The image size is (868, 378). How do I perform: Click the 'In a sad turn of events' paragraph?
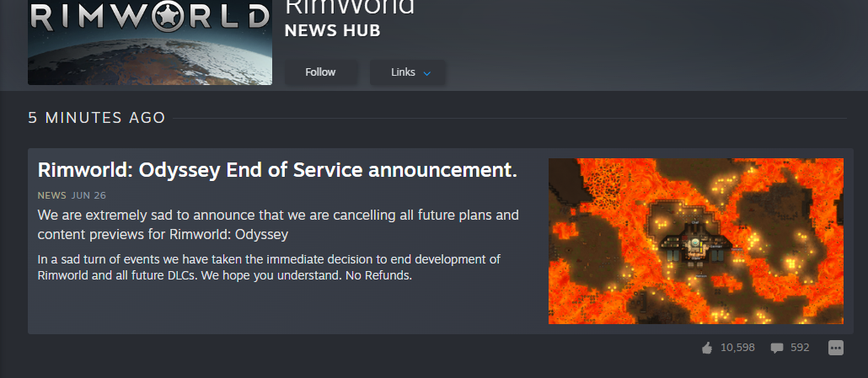pos(269,267)
